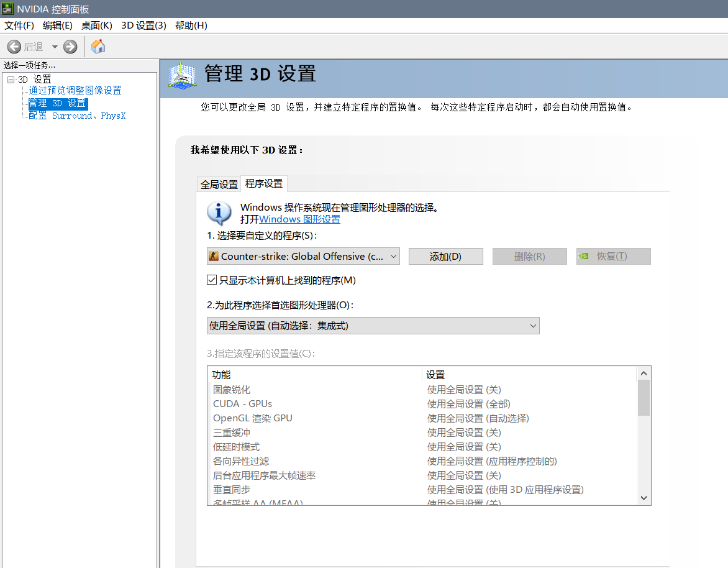This screenshot has height=568, width=728.
Task: Select the 三重缓冲 row
Action: 422,433
